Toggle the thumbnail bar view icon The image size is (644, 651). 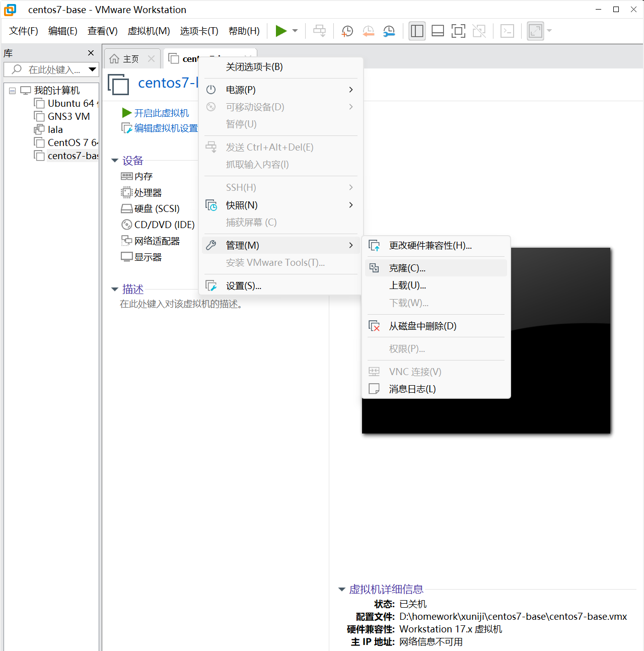pyautogui.click(x=438, y=31)
